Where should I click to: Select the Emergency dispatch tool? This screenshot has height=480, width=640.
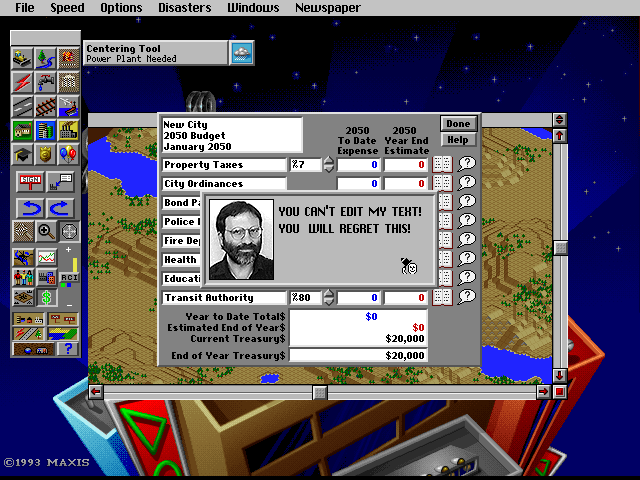point(69,59)
